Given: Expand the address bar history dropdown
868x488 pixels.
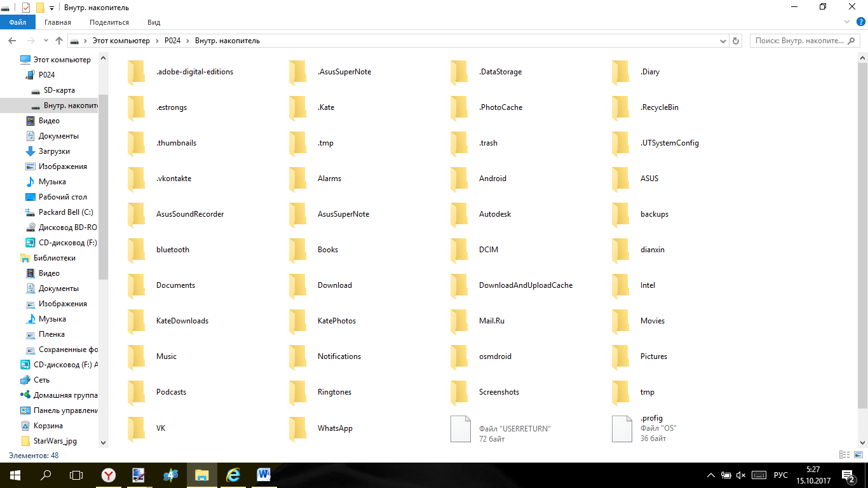Looking at the screenshot, I should [723, 41].
